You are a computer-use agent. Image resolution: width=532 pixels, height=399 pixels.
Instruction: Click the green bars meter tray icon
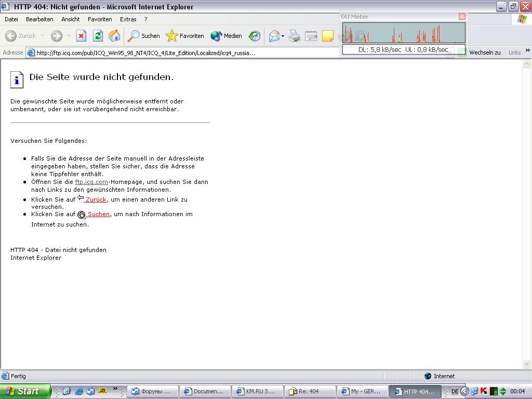494,391
